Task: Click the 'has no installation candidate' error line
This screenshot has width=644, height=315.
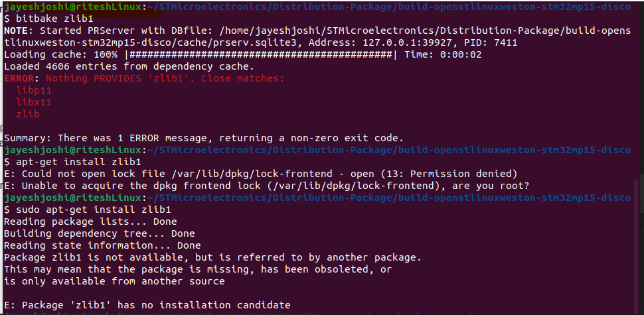Action: (147, 305)
